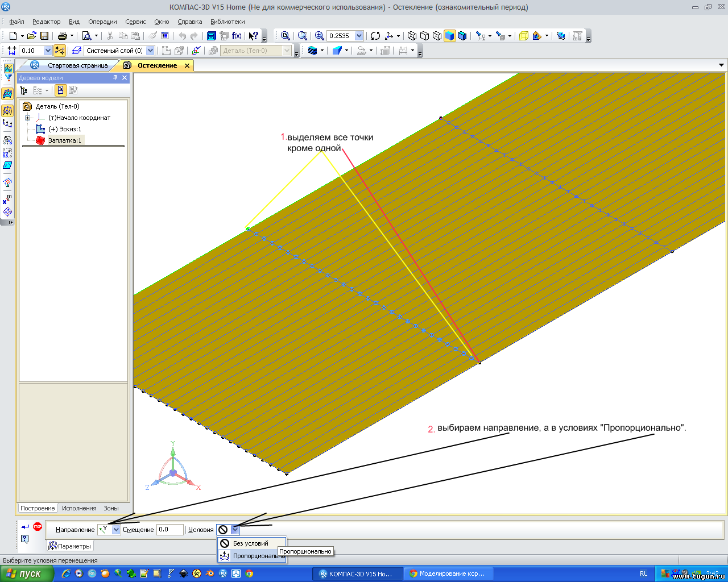The width and height of the screenshot is (728, 582).
Task: Click КОМПАС-3D V15 taskbar button
Action: click(357, 573)
